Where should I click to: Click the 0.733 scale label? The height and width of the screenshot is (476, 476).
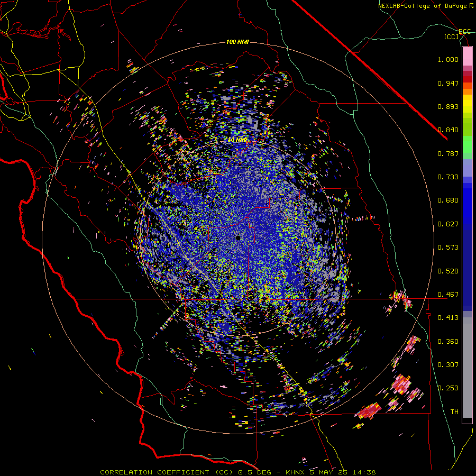pyautogui.click(x=448, y=177)
